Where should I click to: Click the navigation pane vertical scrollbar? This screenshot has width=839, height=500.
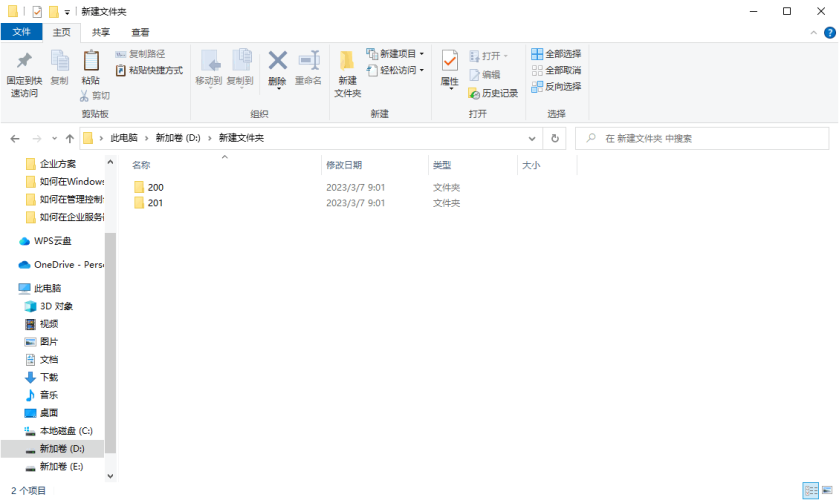pyautogui.click(x=111, y=330)
